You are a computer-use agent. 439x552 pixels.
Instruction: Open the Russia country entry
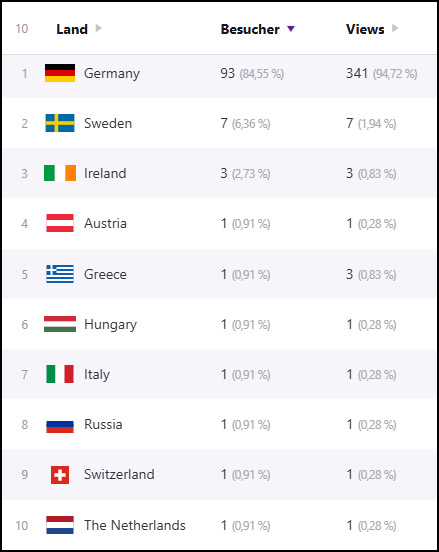point(103,425)
